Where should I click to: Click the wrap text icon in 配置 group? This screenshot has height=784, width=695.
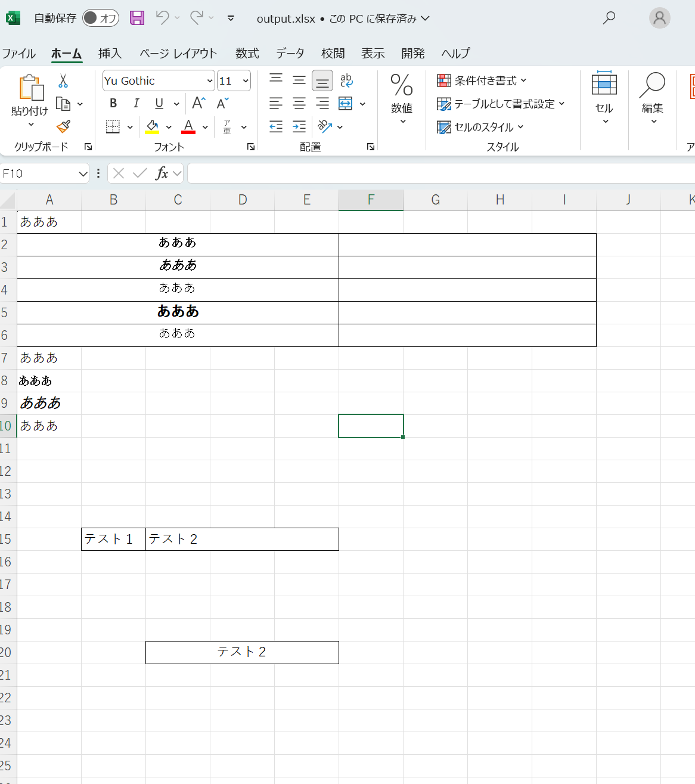pos(346,80)
